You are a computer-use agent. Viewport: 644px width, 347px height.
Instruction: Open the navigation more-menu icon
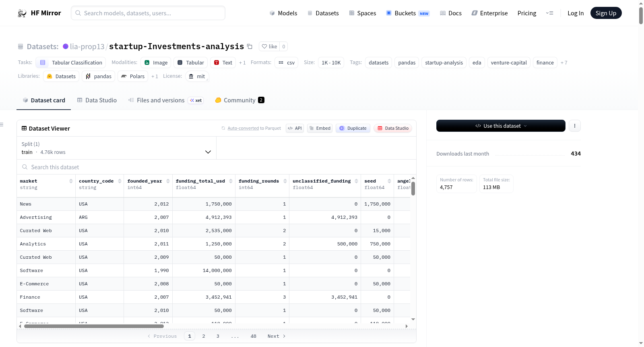(549, 13)
